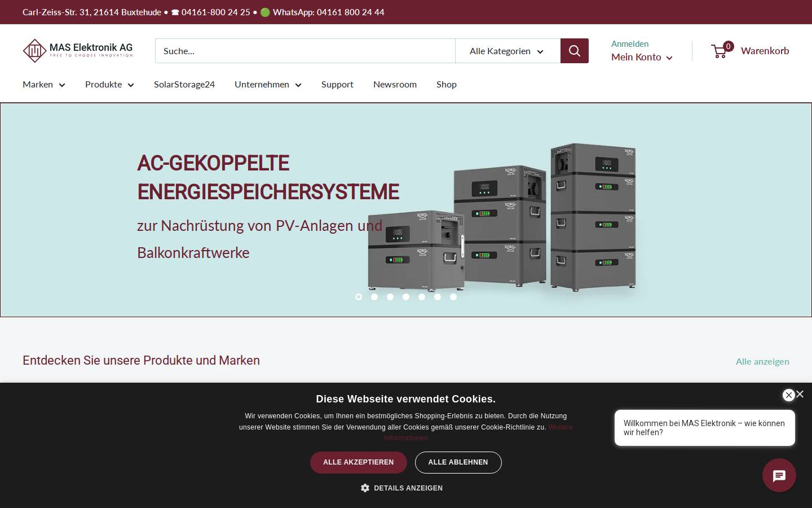Go to third carousel slide dot

point(390,297)
